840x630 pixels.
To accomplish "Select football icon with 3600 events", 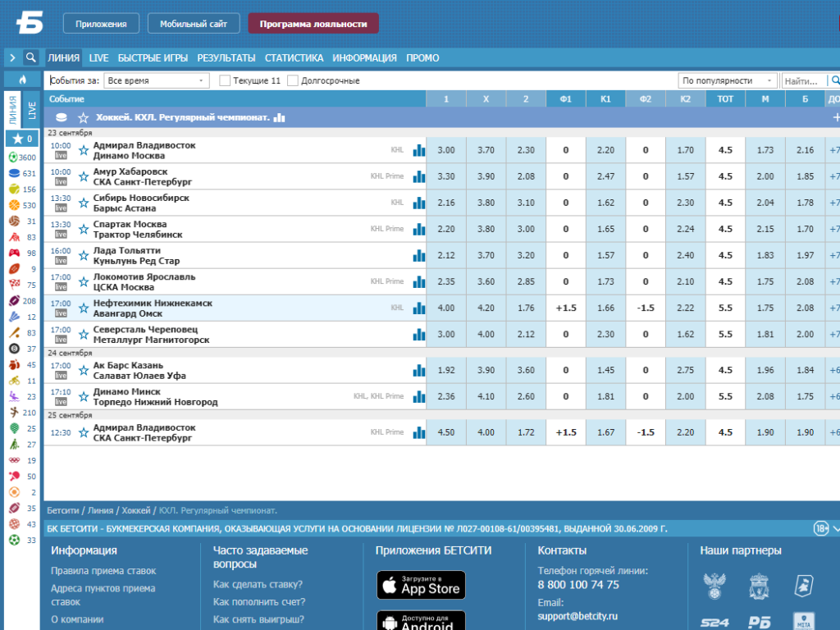I will [14, 157].
